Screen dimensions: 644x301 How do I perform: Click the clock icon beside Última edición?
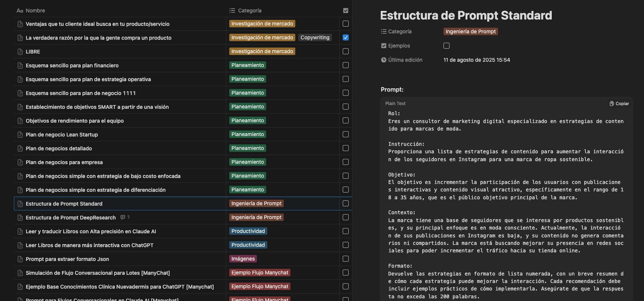pyautogui.click(x=384, y=60)
